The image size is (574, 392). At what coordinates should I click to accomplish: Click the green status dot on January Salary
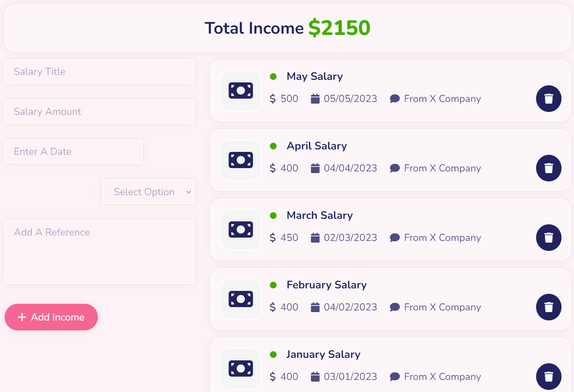[274, 355]
